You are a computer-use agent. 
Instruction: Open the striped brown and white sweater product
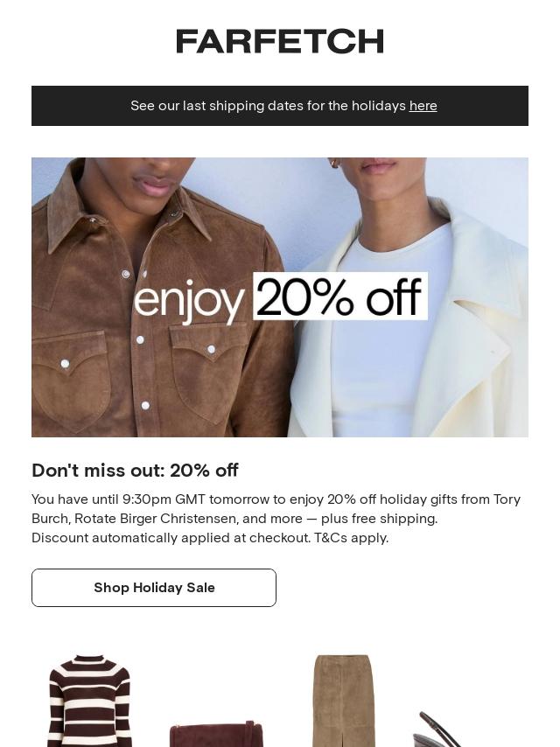89,701
